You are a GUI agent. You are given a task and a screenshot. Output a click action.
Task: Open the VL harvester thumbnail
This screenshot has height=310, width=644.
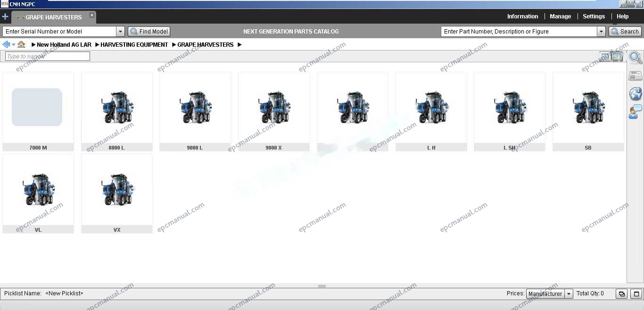38,190
